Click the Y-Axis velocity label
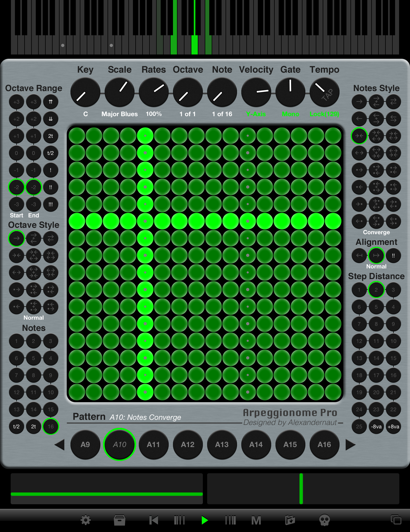The width and height of the screenshot is (410, 532). (x=256, y=114)
